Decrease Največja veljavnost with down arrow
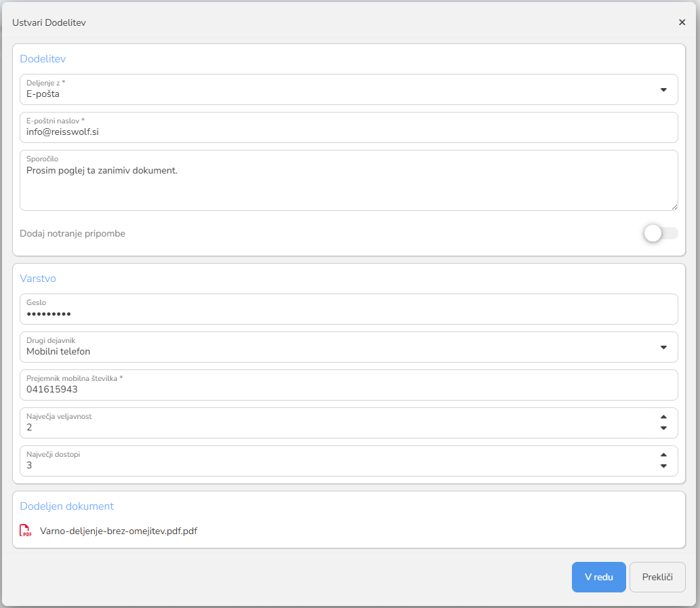This screenshot has height=608, width=700. coord(663,428)
